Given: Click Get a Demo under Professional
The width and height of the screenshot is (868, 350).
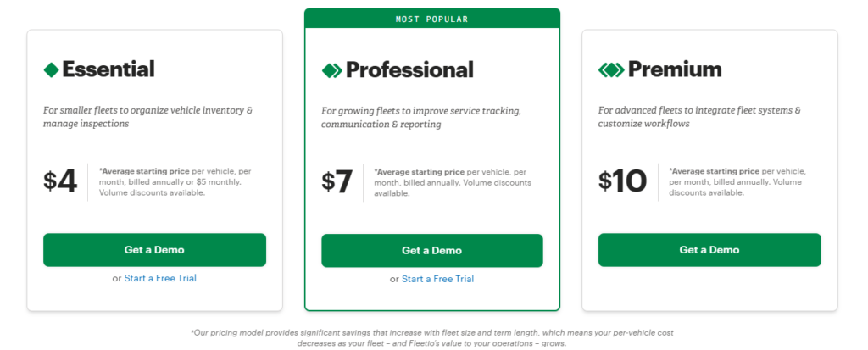Looking at the screenshot, I should point(431,250).
